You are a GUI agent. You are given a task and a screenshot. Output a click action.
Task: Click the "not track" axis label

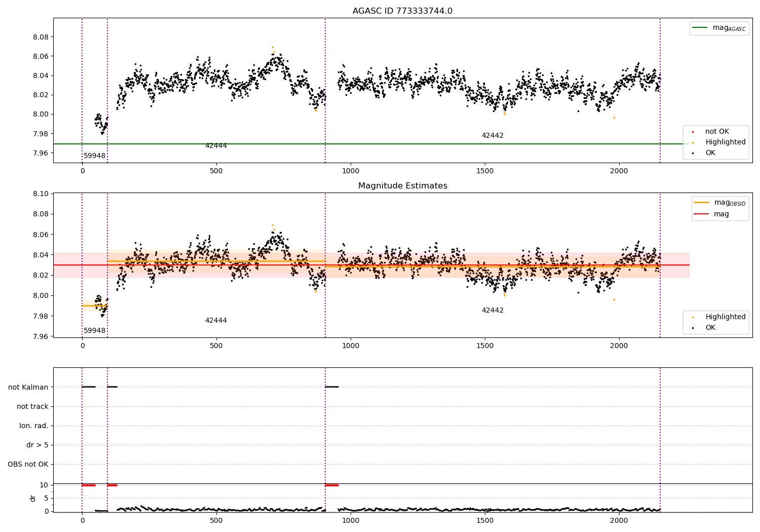click(32, 407)
